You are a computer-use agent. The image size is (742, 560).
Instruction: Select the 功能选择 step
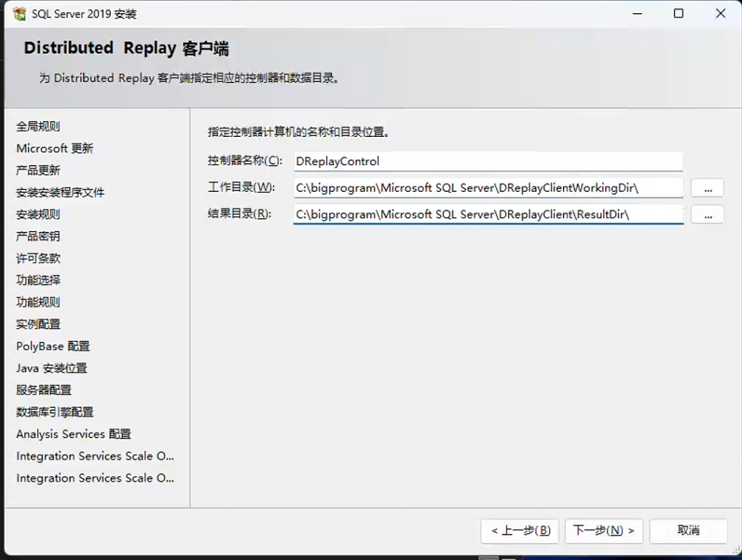tap(38, 280)
